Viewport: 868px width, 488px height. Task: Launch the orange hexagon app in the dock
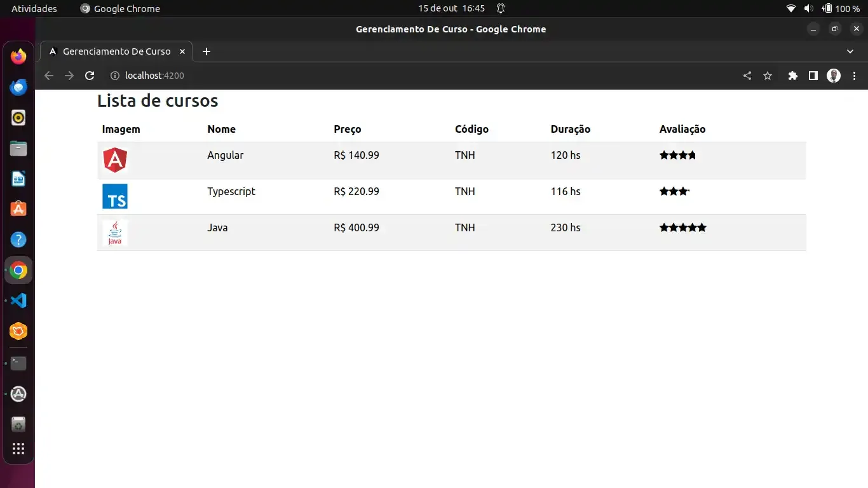[18, 331]
